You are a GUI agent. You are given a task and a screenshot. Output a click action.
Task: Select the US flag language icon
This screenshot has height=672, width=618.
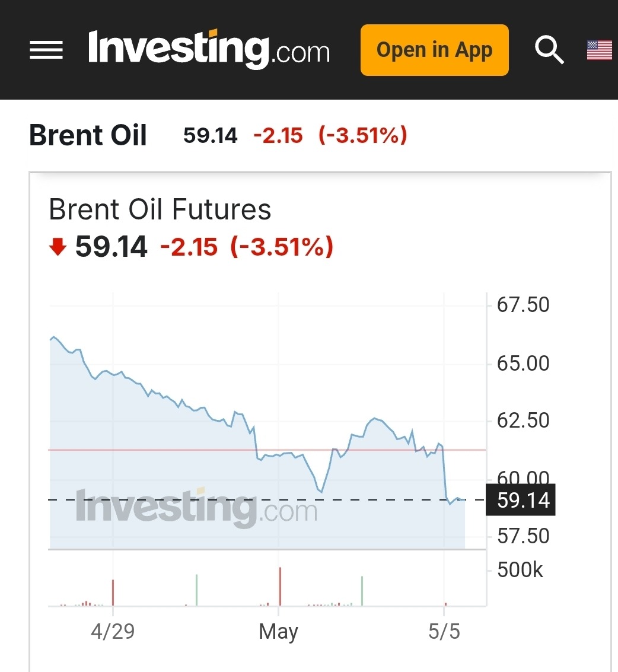pos(599,50)
